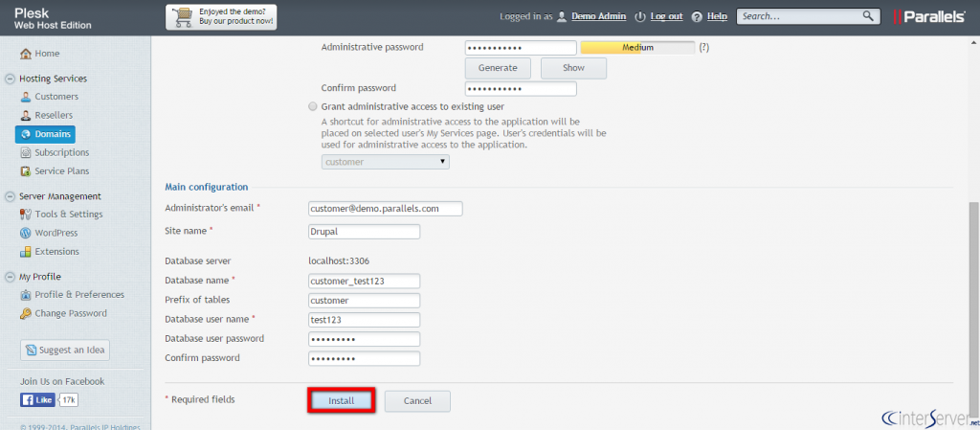
Task: Select the Customers person icon
Action: [x=26, y=97]
